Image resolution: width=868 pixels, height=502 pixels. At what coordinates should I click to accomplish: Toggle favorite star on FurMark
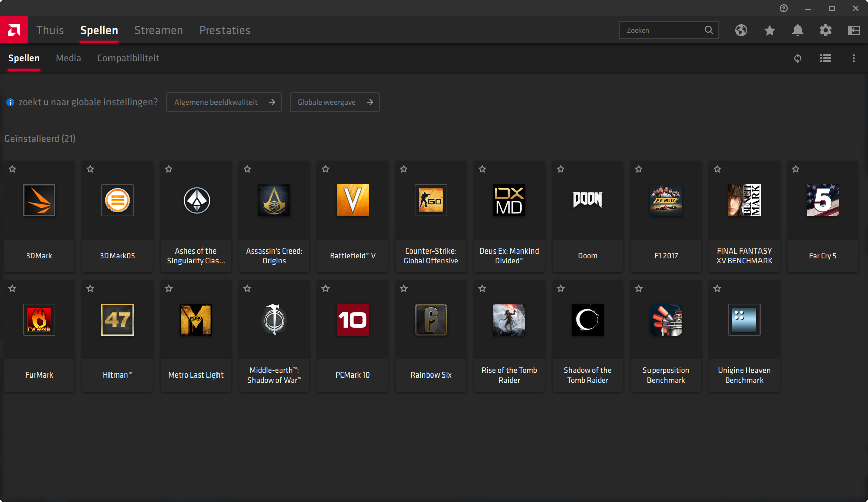point(12,289)
